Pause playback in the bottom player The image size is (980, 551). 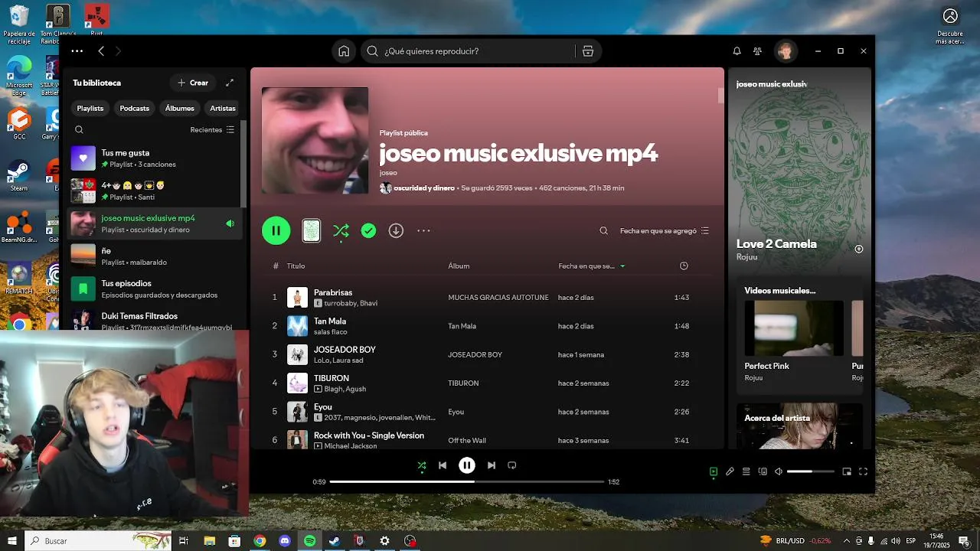pyautogui.click(x=467, y=465)
